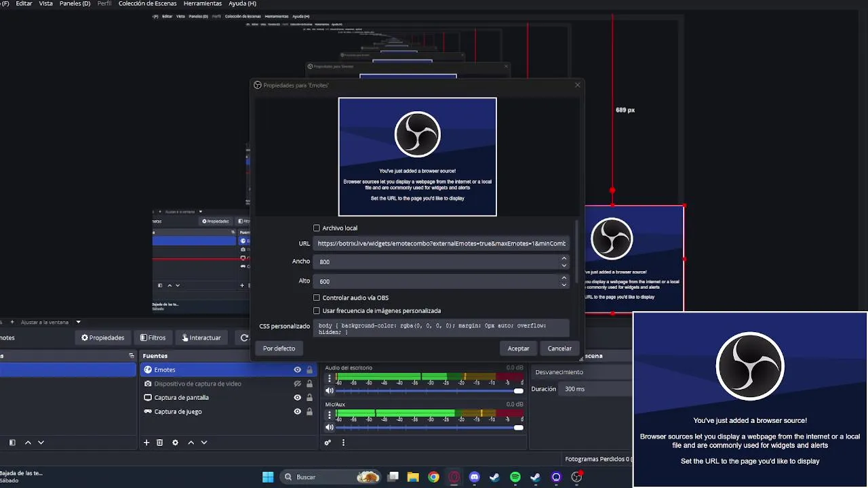Increase Alto value with up arrow

[564, 278]
